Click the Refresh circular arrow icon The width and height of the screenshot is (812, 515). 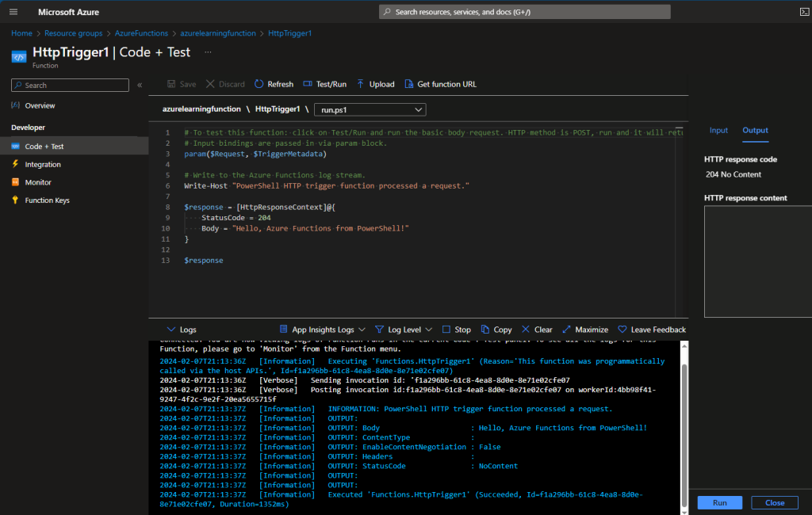click(259, 84)
